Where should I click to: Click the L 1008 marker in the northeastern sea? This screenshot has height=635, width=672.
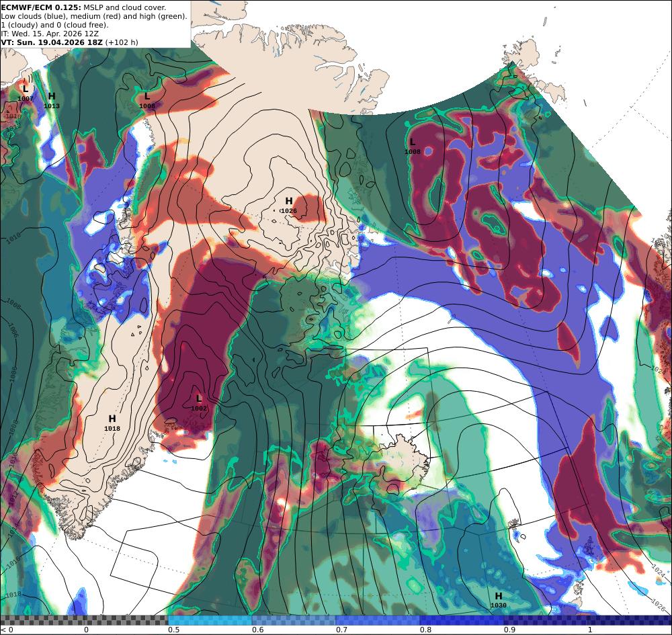coord(413,142)
